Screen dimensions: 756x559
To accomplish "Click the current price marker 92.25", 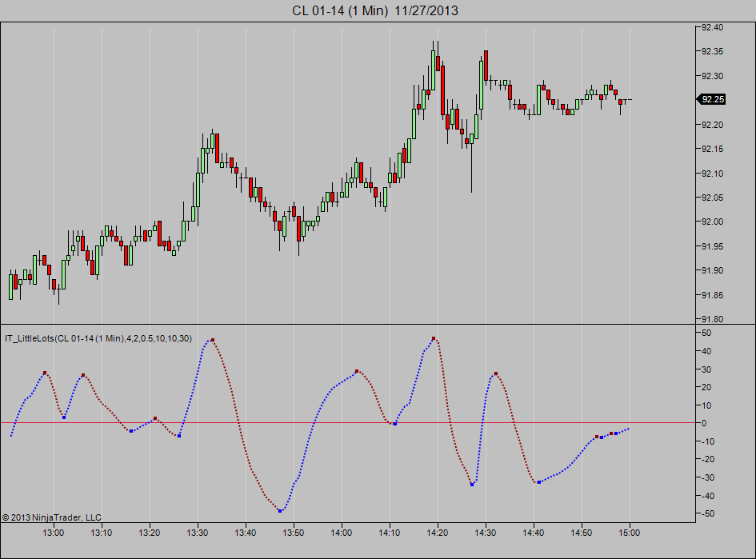I will 712,99.
